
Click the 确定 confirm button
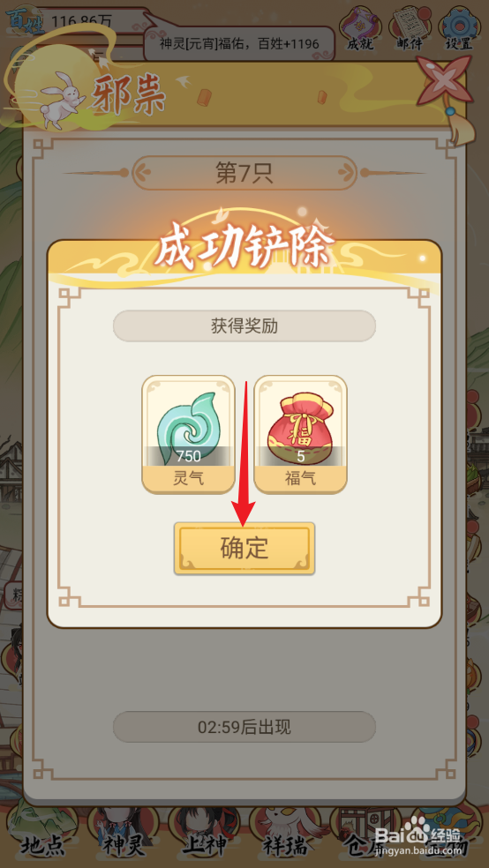(244, 548)
